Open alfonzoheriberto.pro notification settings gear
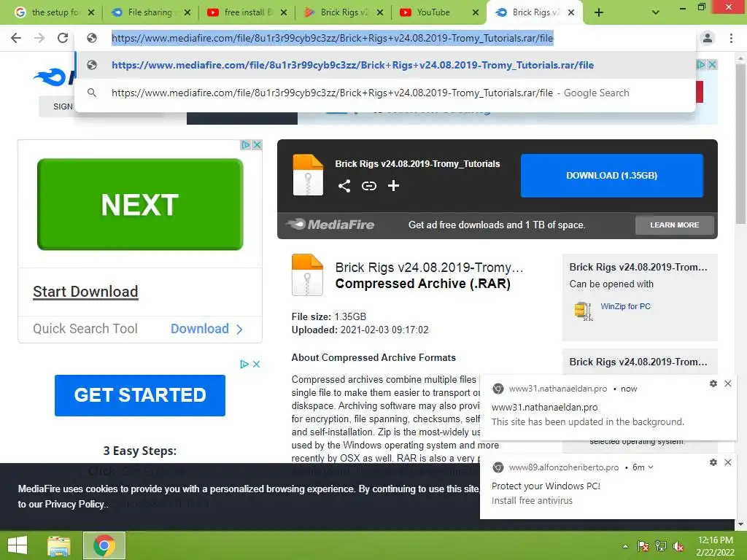 pyautogui.click(x=713, y=462)
